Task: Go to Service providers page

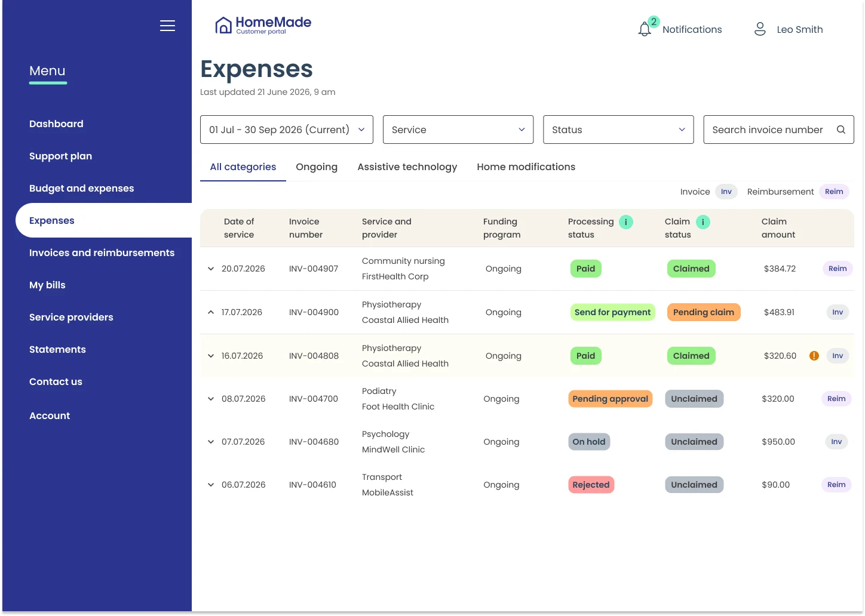Action: point(71,317)
